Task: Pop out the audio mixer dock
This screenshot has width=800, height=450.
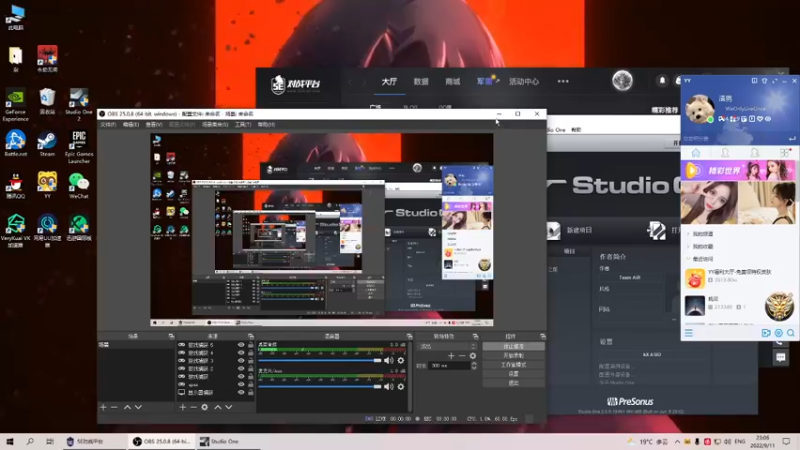Action: pyautogui.click(x=409, y=336)
